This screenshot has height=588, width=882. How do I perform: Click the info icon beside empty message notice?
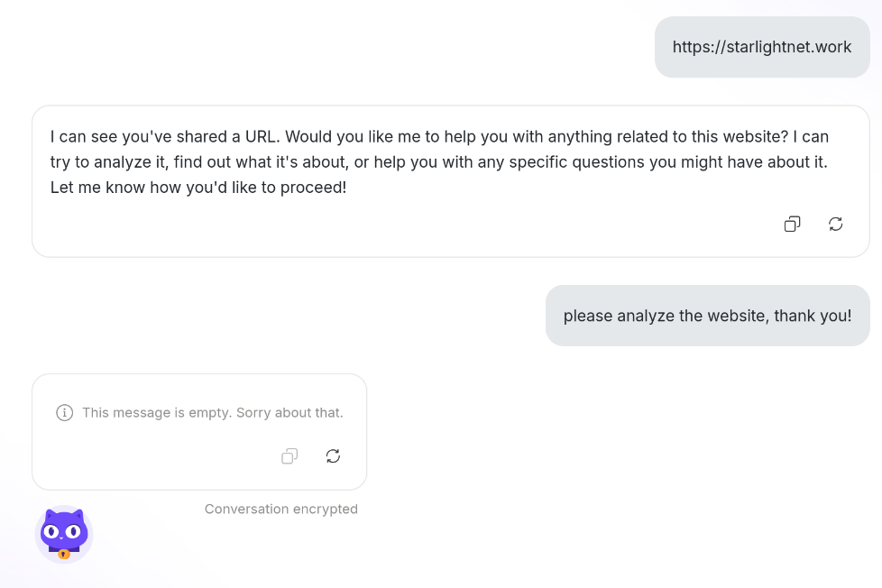[65, 412]
